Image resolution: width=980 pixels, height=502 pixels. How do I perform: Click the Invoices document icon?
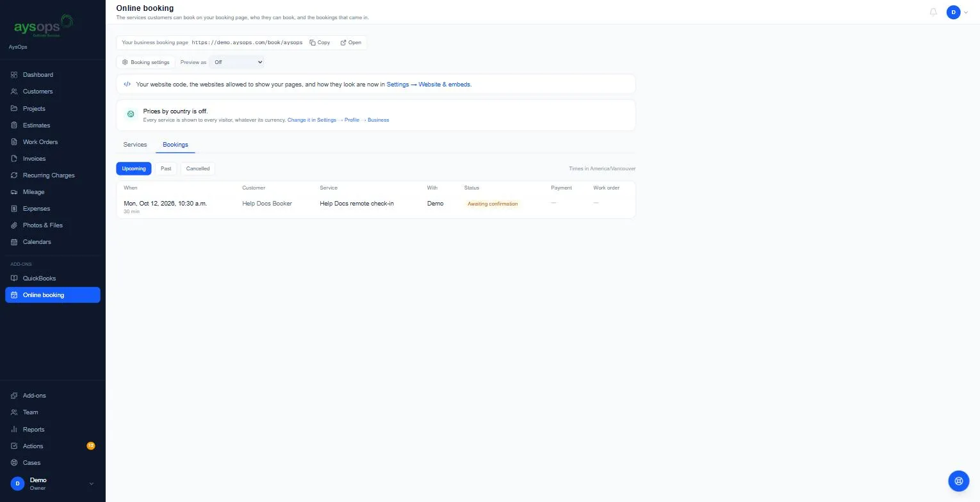[14, 159]
